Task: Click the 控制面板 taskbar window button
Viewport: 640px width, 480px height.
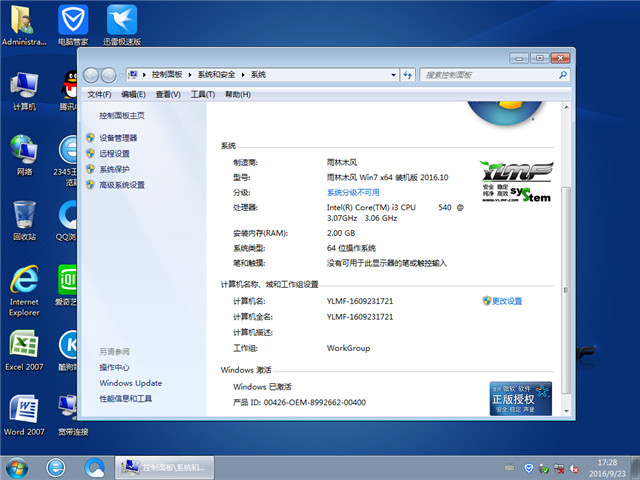Action: [164, 468]
